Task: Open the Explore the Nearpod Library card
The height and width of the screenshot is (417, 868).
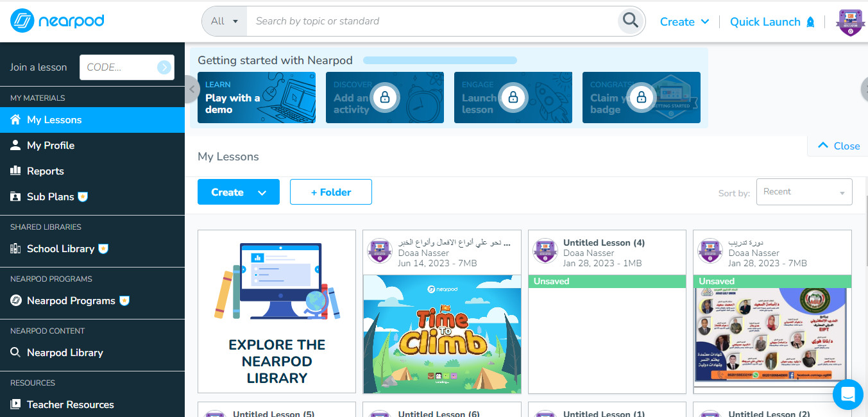Action: (277, 312)
